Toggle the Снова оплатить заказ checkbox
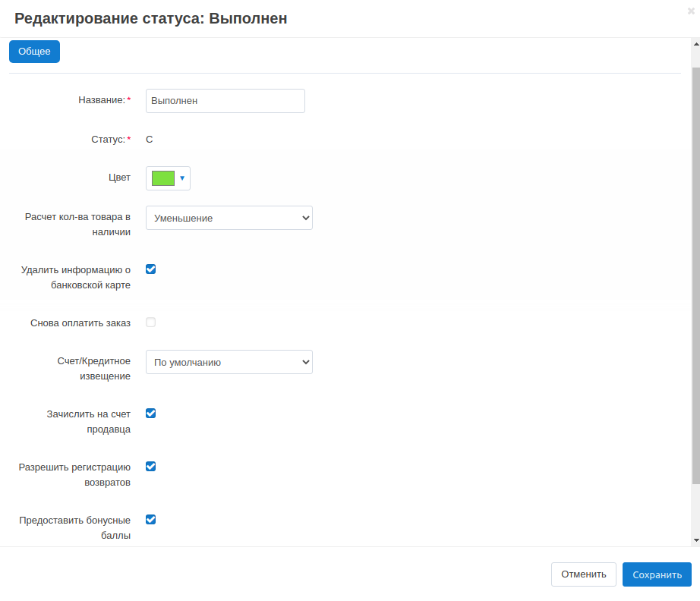 tap(150, 322)
